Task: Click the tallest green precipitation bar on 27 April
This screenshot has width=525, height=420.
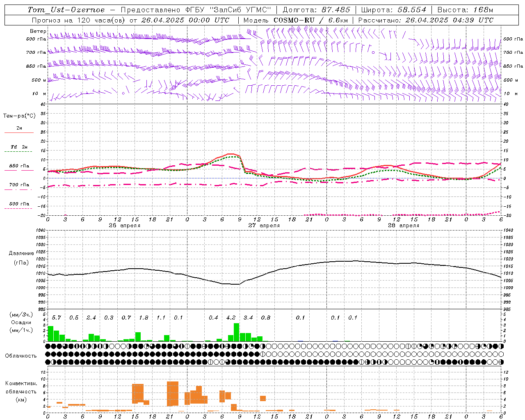Action: pyautogui.click(x=237, y=332)
